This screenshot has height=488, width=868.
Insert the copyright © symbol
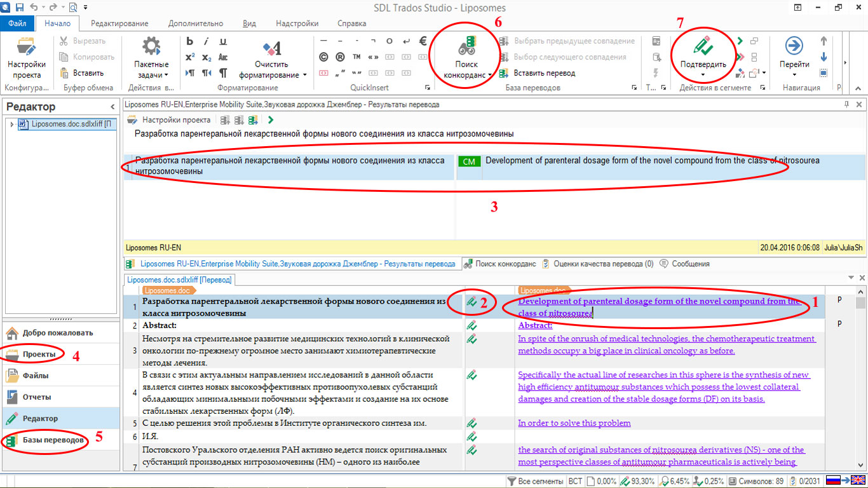click(x=323, y=57)
